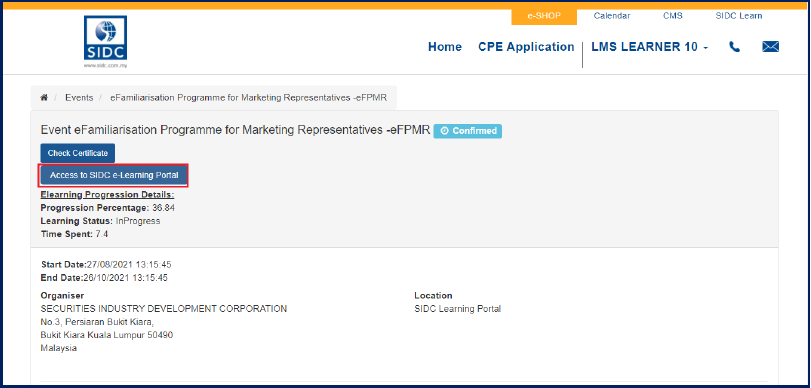
Task: Click the Location label
Action: [433, 296]
